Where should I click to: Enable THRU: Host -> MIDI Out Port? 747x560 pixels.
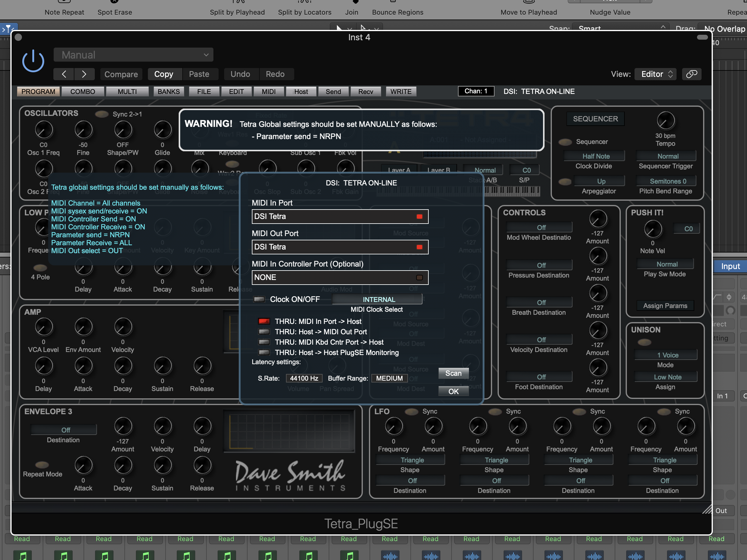[264, 332]
